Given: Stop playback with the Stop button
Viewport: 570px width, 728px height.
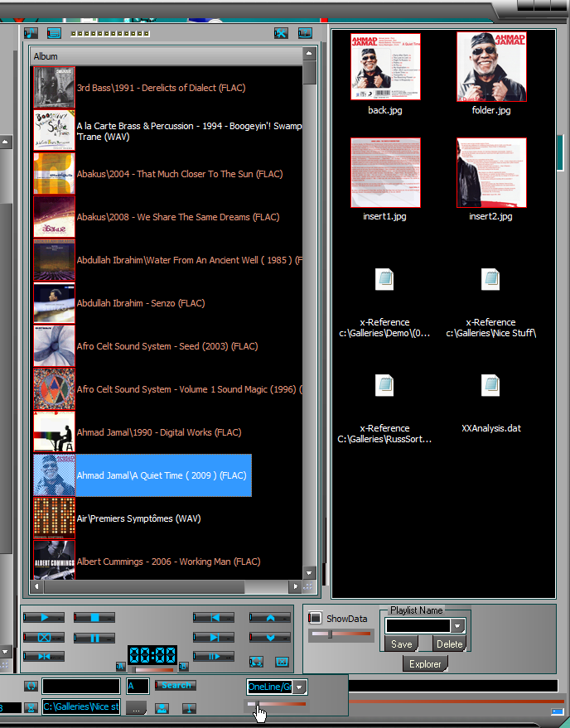Looking at the screenshot, I should click(94, 618).
